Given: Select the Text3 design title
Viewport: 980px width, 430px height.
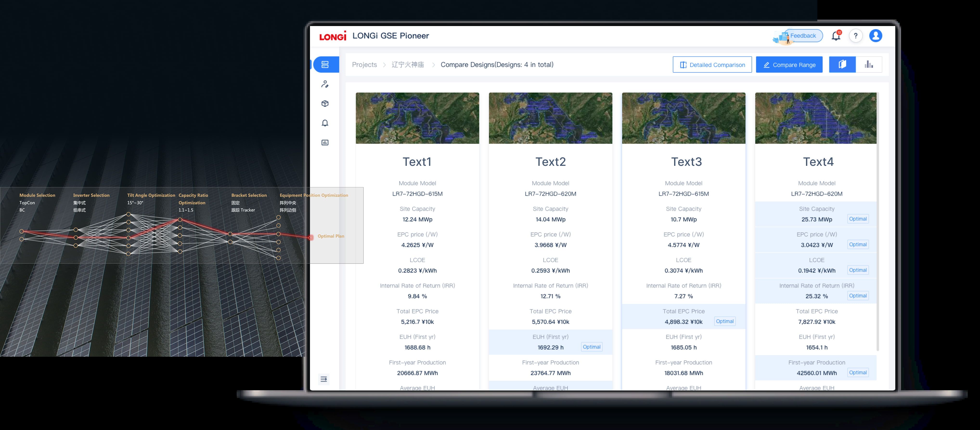Looking at the screenshot, I should coord(686,162).
